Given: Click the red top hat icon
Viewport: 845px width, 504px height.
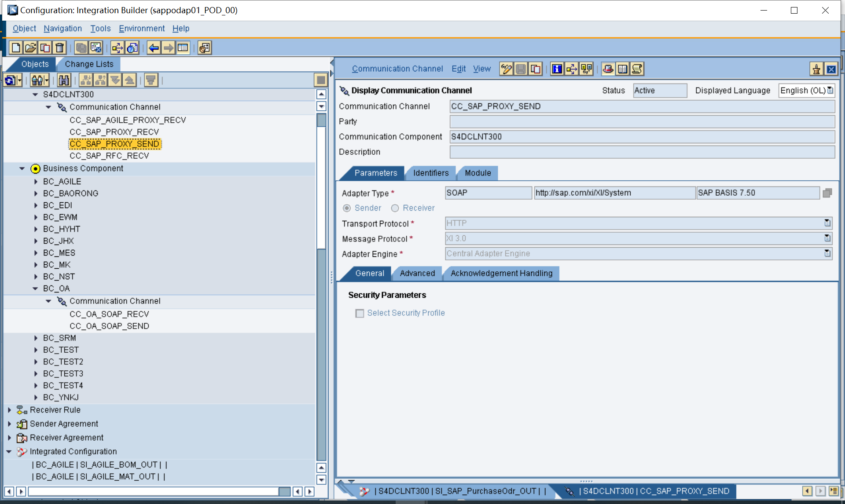Looking at the screenshot, I should [608, 69].
